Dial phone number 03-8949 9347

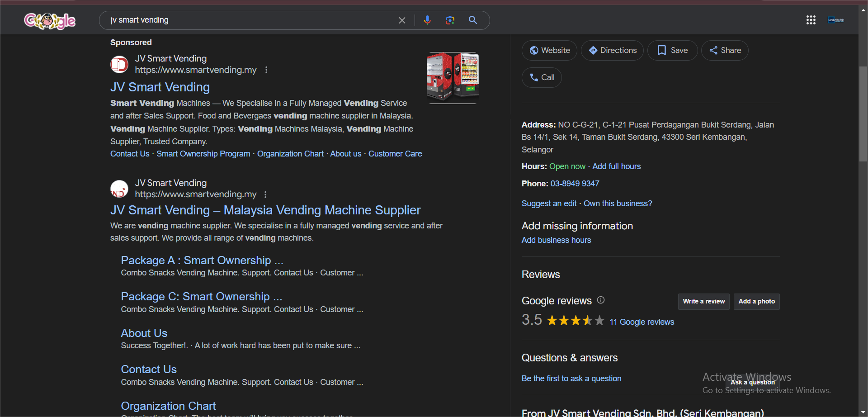tap(575, 184)
